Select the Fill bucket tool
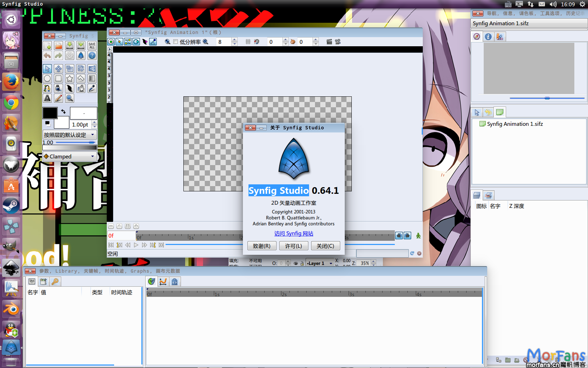Viewport: 588px width, 368px height. pos(81,88)
